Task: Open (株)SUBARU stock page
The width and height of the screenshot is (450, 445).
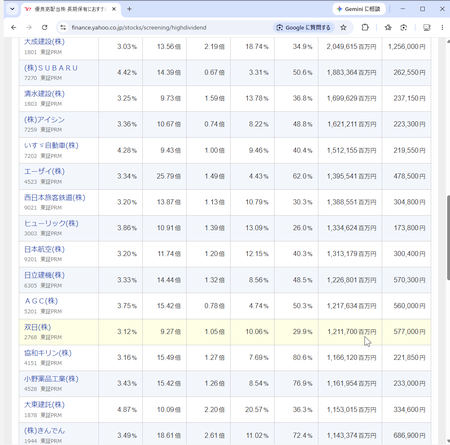Action: click(51, 68)
